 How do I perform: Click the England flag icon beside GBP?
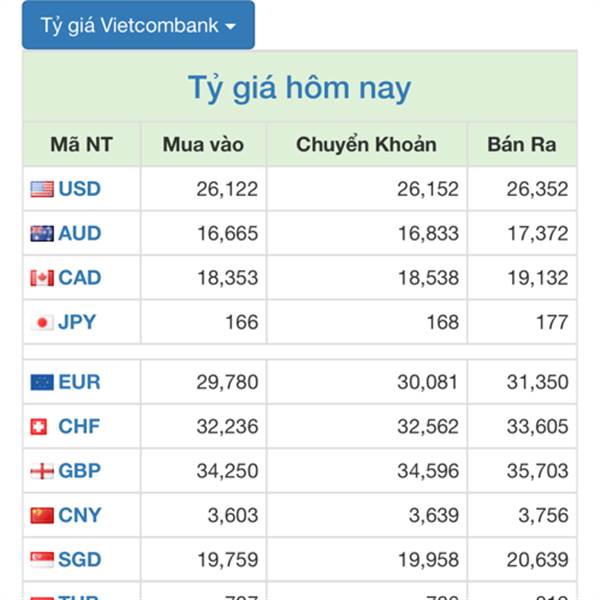click(x=42, y=471)
